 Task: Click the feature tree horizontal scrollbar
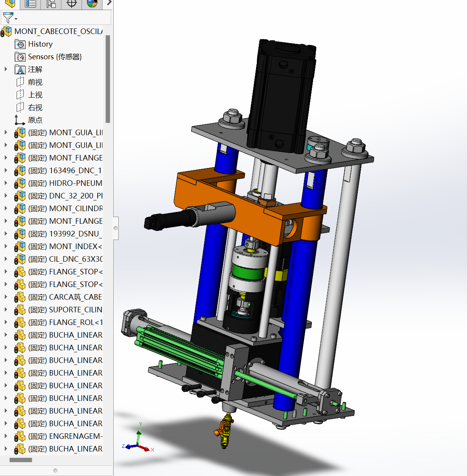tap(21, 460)
